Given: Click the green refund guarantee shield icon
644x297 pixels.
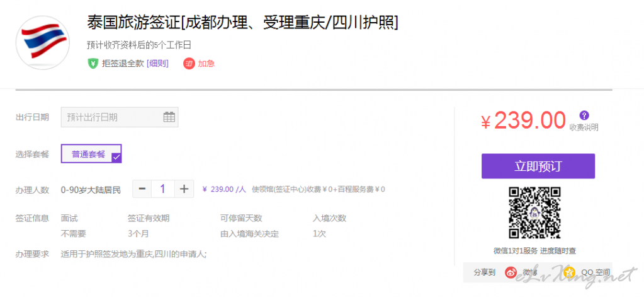Looking at the screenshot, I should [x=93, y=63].
